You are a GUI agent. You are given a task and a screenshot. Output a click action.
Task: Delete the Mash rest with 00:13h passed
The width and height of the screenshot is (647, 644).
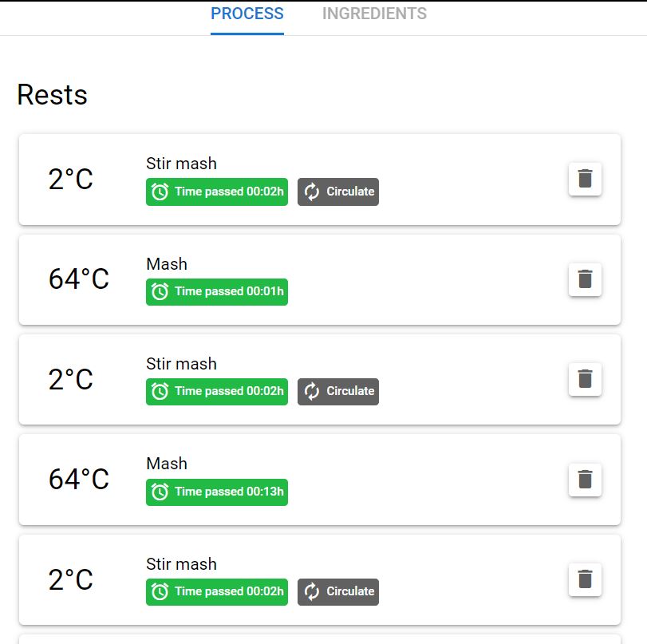tap(585, 480)
